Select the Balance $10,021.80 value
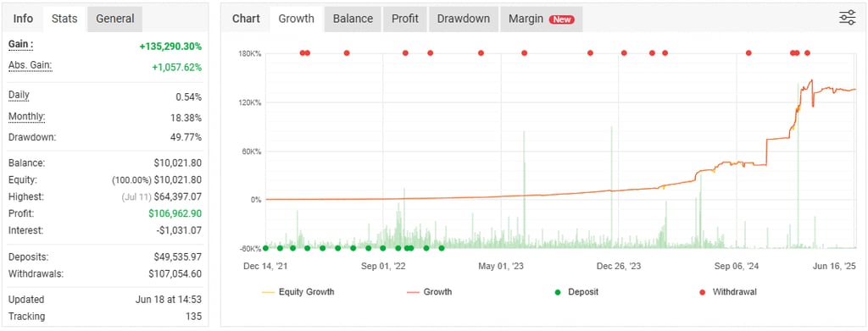The height and width of the screenshot is (331, 868). click(x=178, y=163)
